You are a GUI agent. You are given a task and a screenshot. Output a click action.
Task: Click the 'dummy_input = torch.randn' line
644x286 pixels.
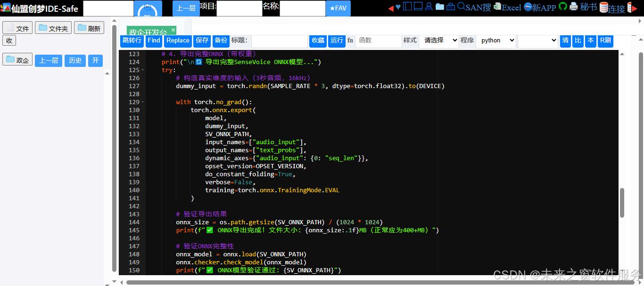click(x=310, y=86)
